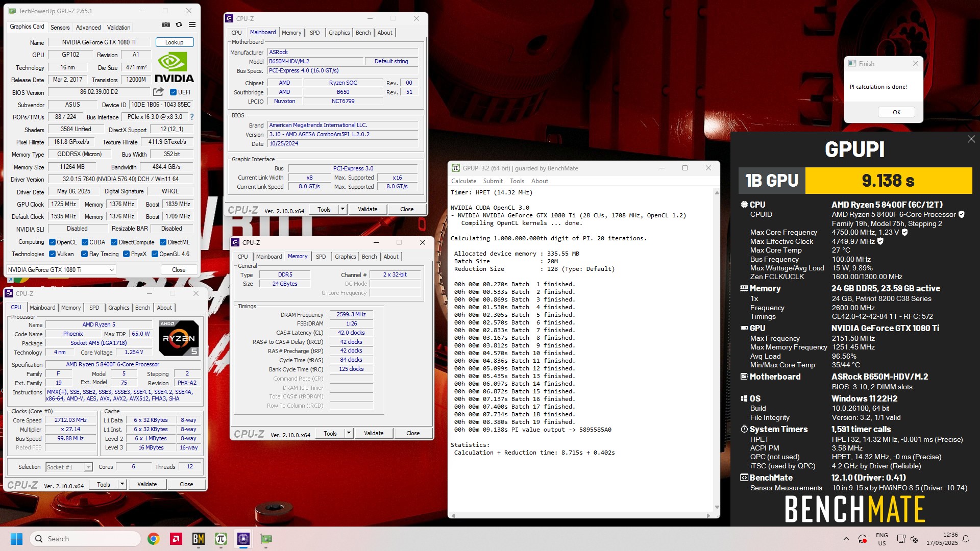Take a GPU-Z screenshot with the camera icon

(166, 24)
